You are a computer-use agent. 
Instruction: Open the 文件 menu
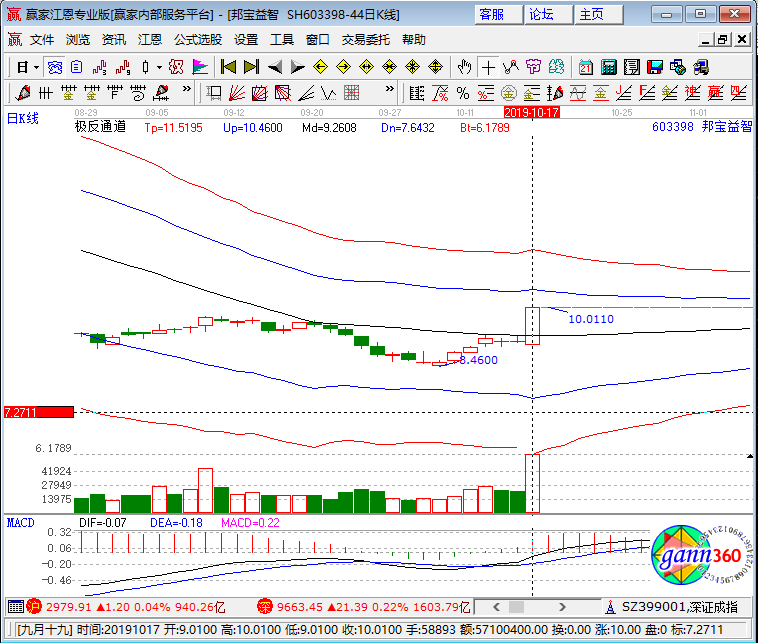pyautogui.click(x=42, y=40)
